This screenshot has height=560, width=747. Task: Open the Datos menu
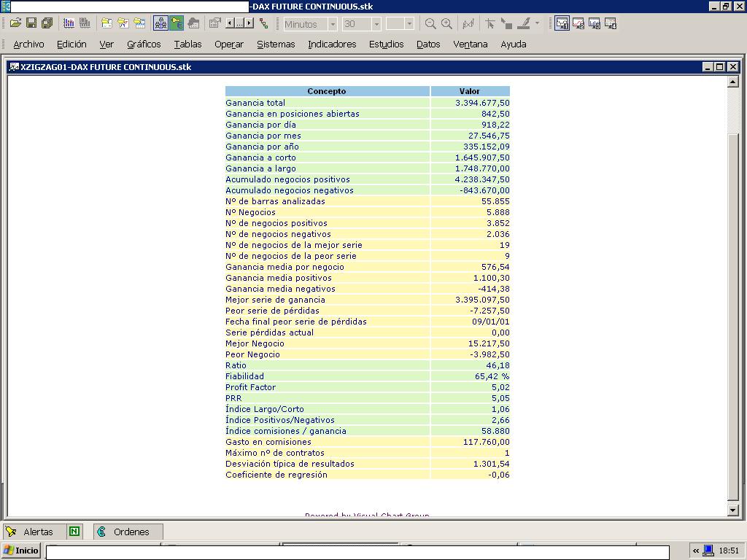pos(428,44)
